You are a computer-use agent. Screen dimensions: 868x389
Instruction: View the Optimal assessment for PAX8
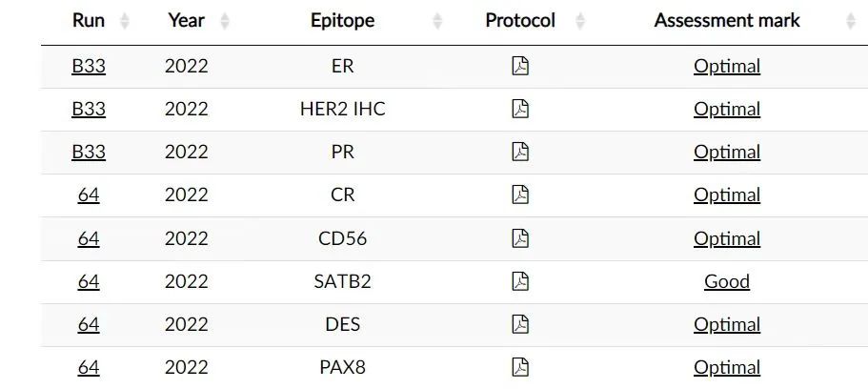pyautogui.click(x=727, y=367)
